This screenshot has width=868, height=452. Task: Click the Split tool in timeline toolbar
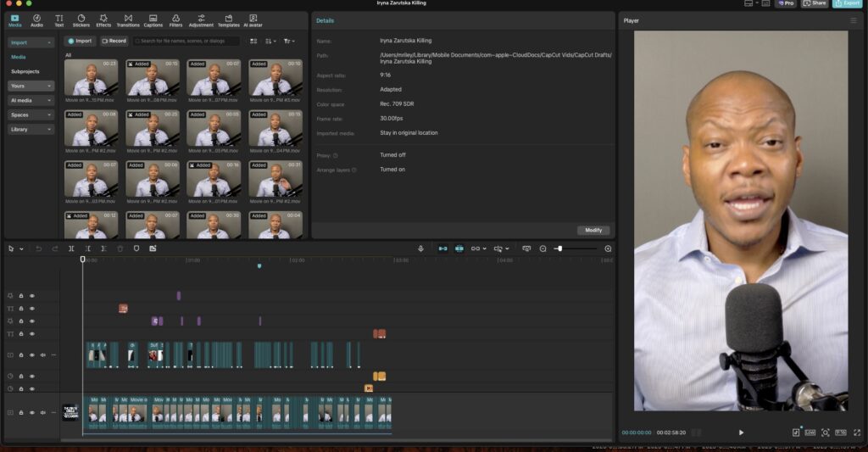click(x=71, y=248)
